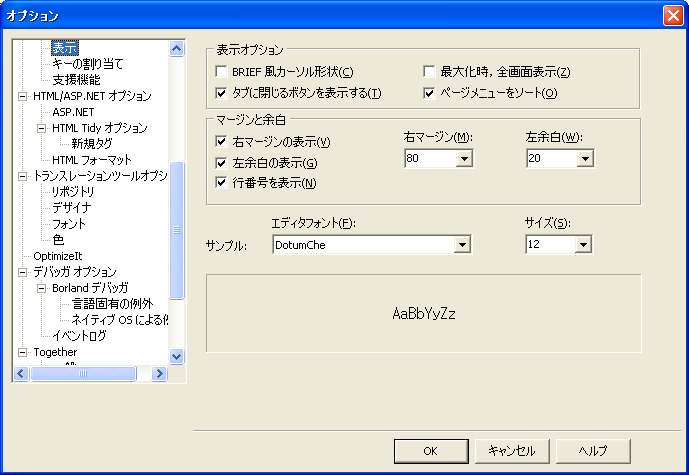Image resolution: width=689 pixels, height=475 pixels.
Task: Click tree scrollbar up arrow
Action: (176, 48)
